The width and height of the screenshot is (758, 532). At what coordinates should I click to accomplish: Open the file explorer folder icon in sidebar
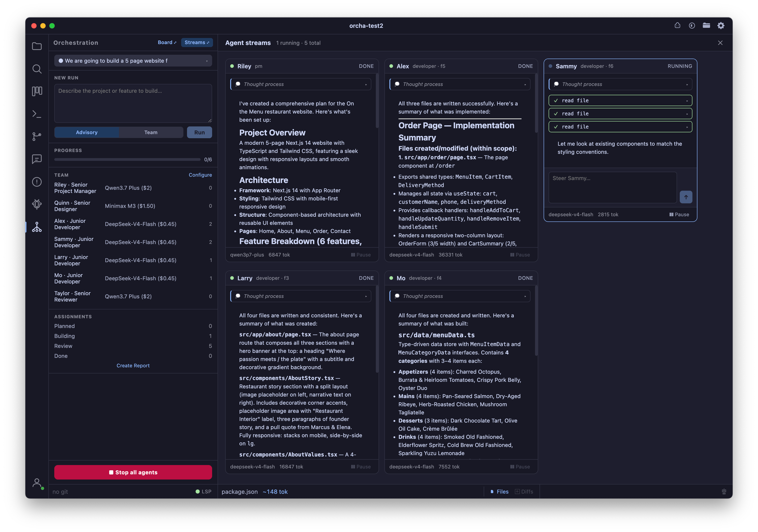pos(37,46)
